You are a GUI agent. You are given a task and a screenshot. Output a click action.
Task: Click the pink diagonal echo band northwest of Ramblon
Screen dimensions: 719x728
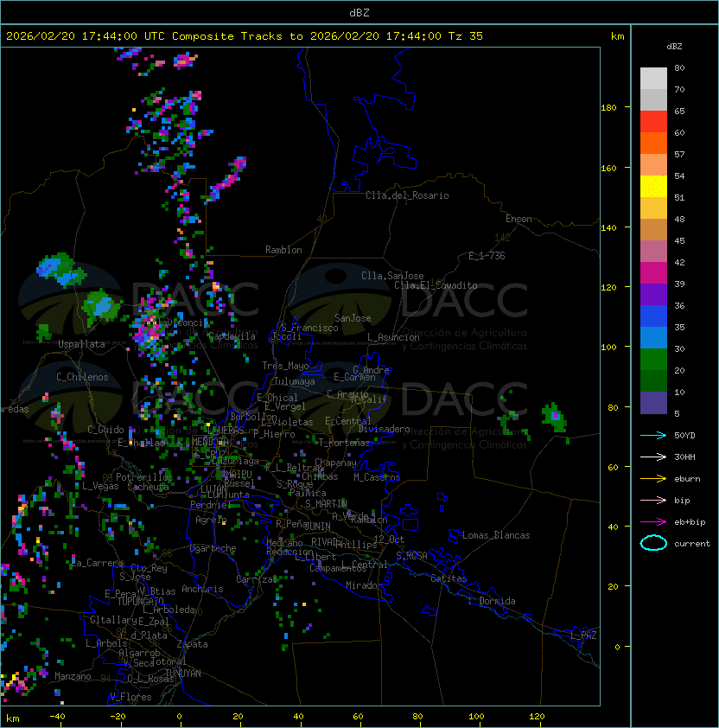[x=226, y=179]
